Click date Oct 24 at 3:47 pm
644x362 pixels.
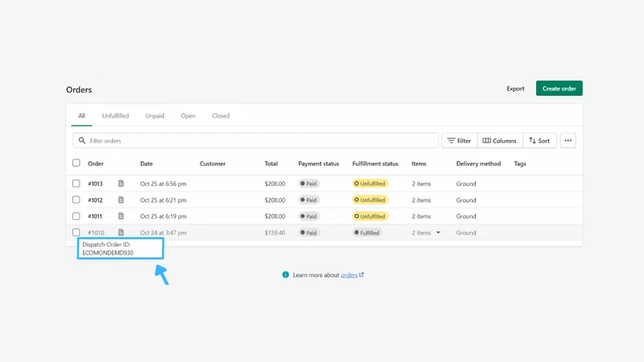tap(163, 232)
